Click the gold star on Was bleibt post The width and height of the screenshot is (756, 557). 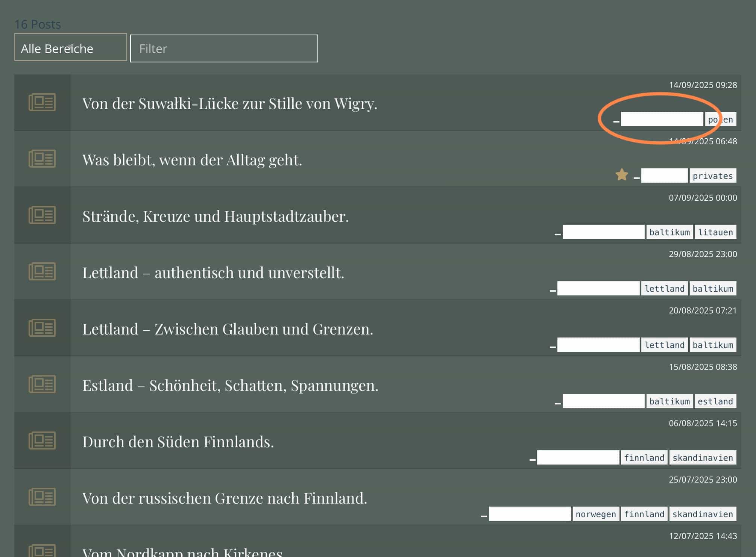tap(622, 174)
